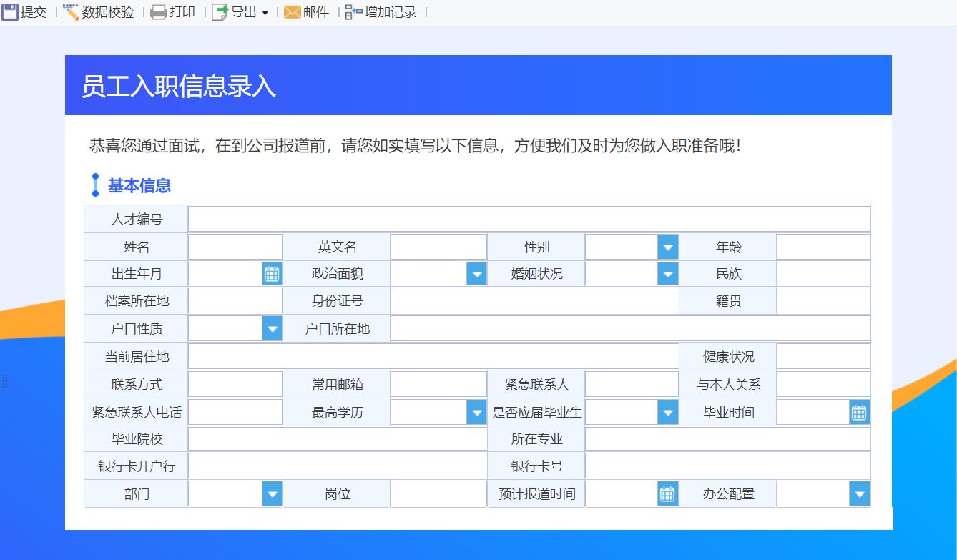Image resolution: width=957 pixels, height=560 pixels.
Task: Focus the 当前居住地 input field
Action: 433,356
